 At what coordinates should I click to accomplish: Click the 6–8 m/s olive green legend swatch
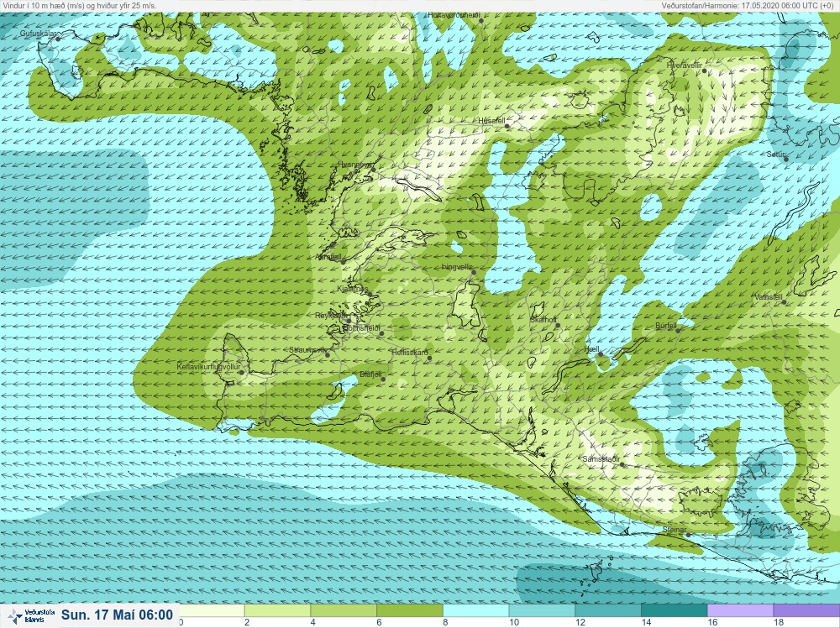pos(410,610)
